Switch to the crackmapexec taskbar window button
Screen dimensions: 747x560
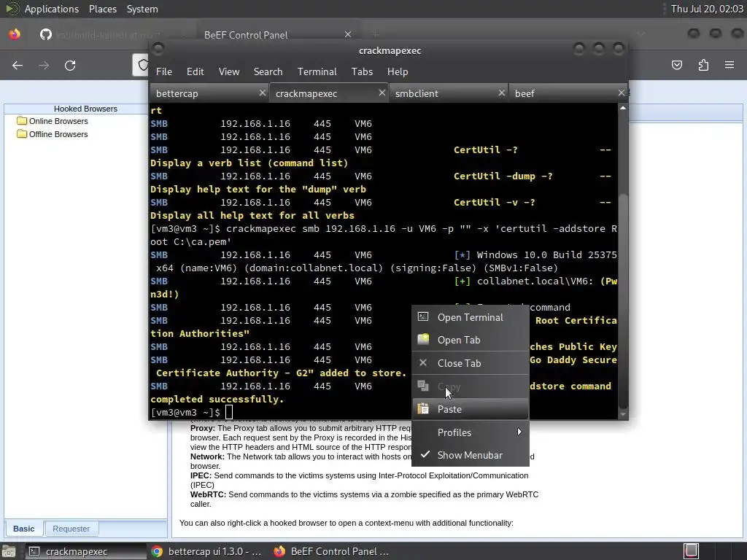[x=85, y=551]
